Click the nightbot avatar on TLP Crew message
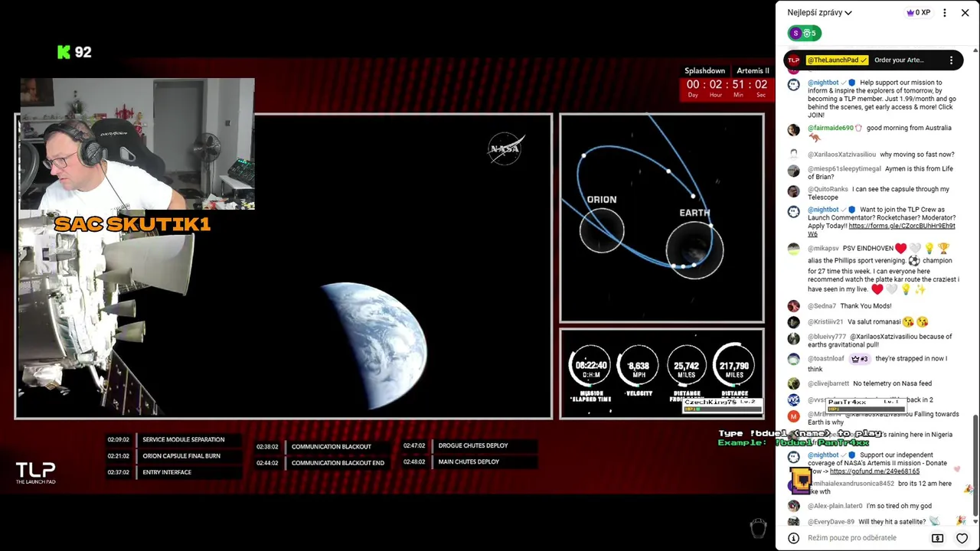The height and width of the screenshot is (551, 980). tap(793, 212)
